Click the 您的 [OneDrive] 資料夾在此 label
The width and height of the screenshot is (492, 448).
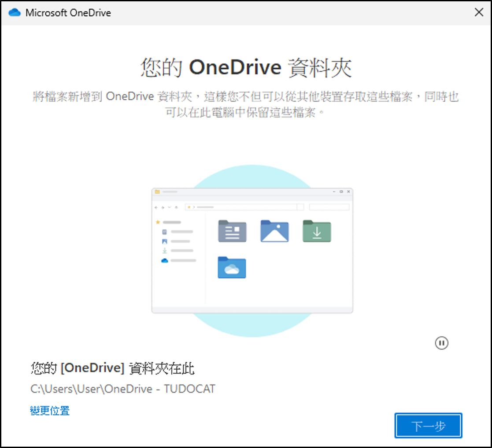[112, 368]
